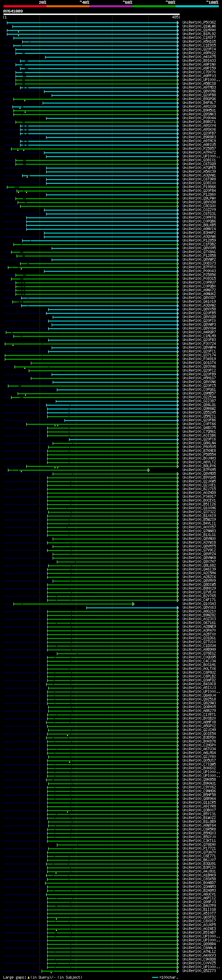Click the query end position 485

click(175, 17)
